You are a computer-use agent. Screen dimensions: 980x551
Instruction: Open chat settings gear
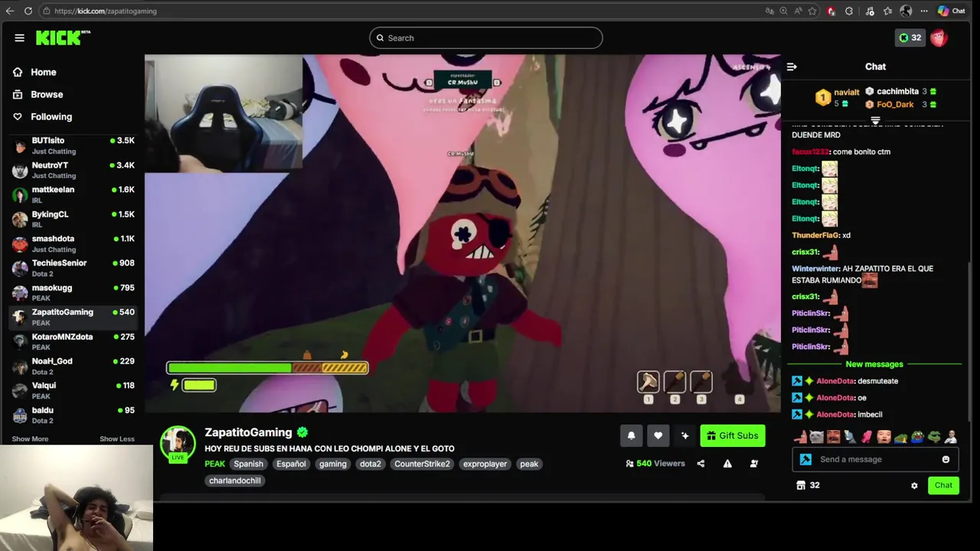click(x=914, y=485)
